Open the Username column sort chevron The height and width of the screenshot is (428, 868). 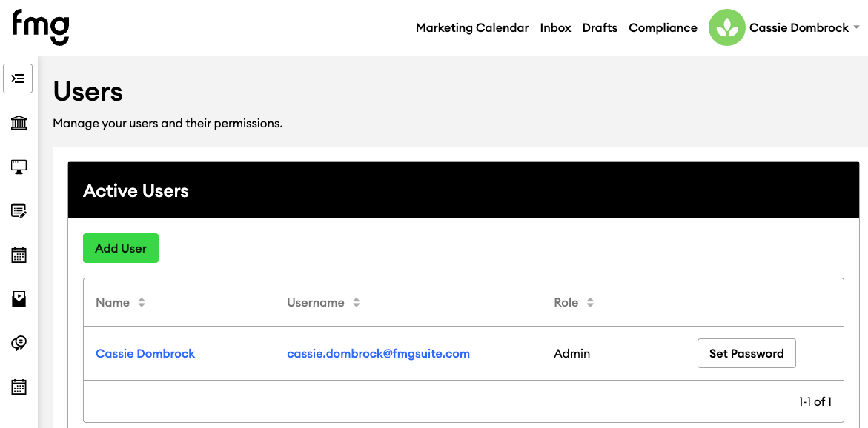tap(356, 302)
